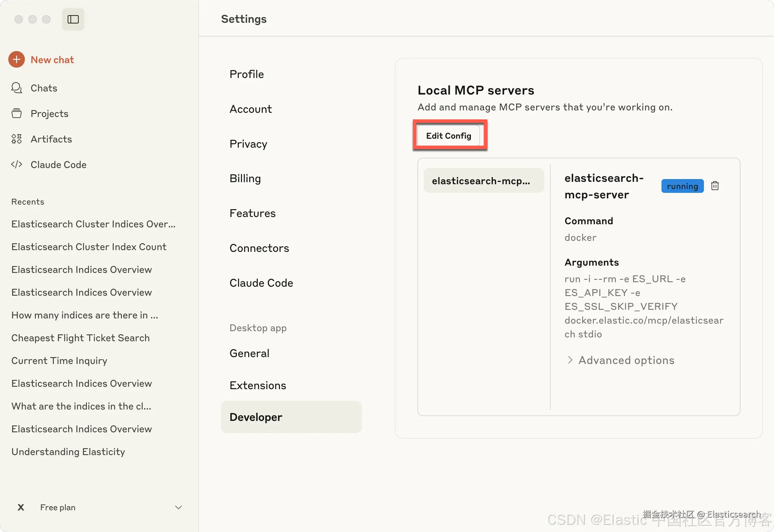774x532 pixels.
Task: Select elasticsearch-mcp... server in the list
Action: click(484, 180)
